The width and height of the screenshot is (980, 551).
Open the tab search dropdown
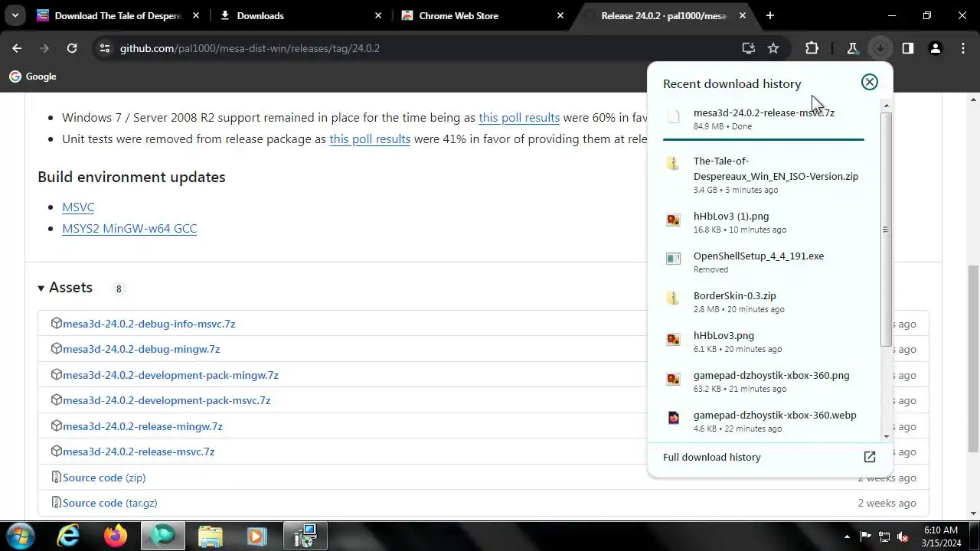pyautogui.click(x=15, y=15)
